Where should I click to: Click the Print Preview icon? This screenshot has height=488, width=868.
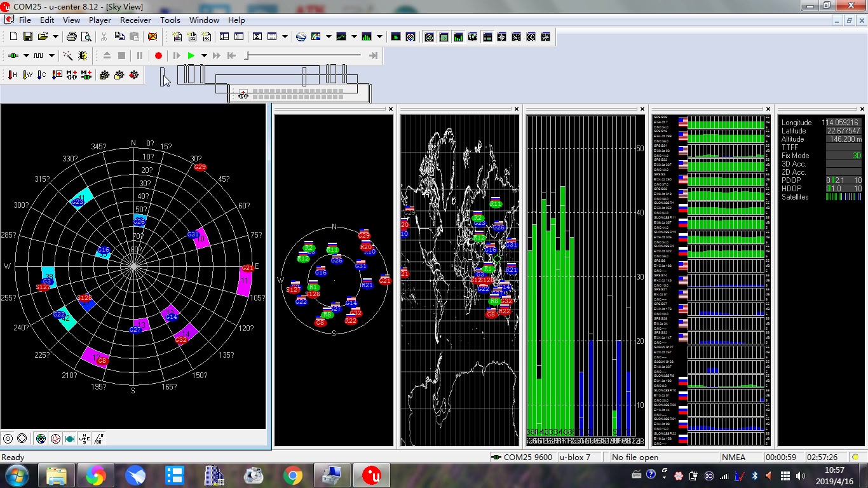(x=85, y=37)
